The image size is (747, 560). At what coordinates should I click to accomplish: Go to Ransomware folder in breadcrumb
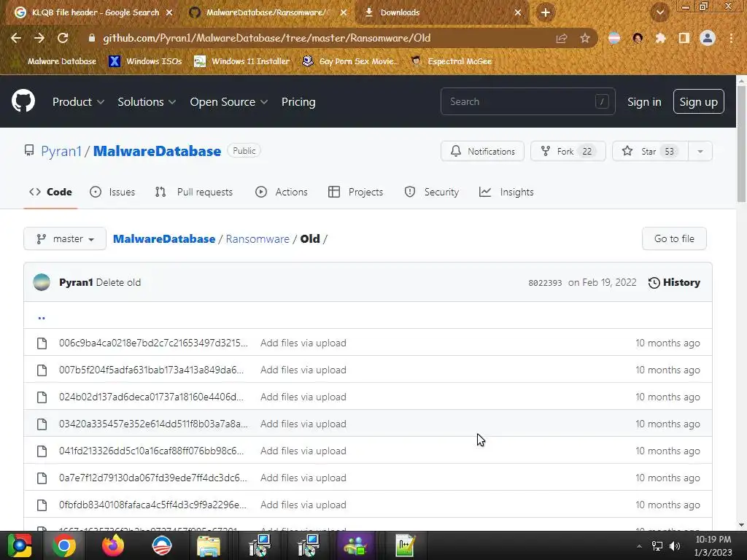coord(258,238)
